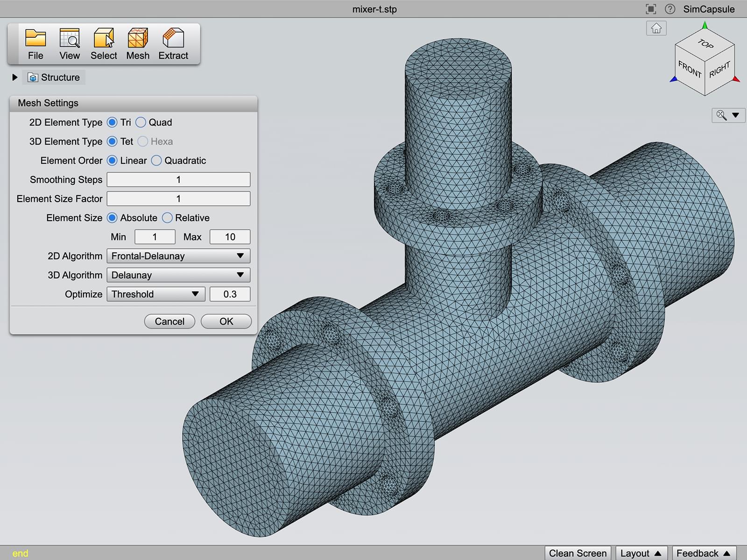The width and height of the screenshot is (747, 560).
Task: Select Quadratic element order
Action: pyautogui.click(x=156, y=161)
